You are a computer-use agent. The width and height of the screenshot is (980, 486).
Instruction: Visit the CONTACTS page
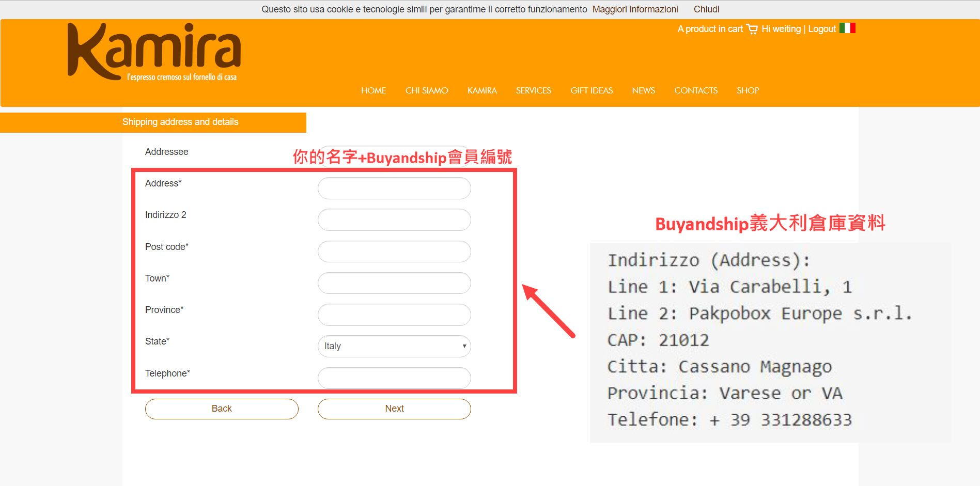click(695, 91)
